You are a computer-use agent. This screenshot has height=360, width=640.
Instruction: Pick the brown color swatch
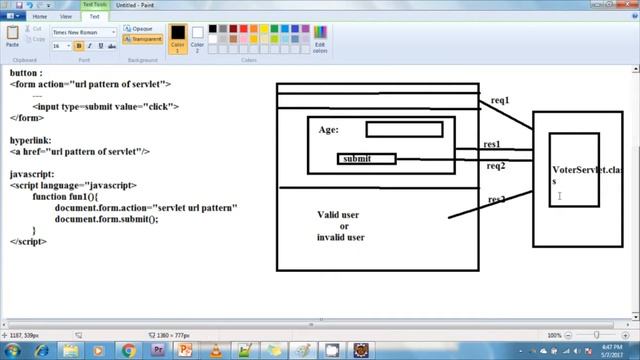(233, 39)
